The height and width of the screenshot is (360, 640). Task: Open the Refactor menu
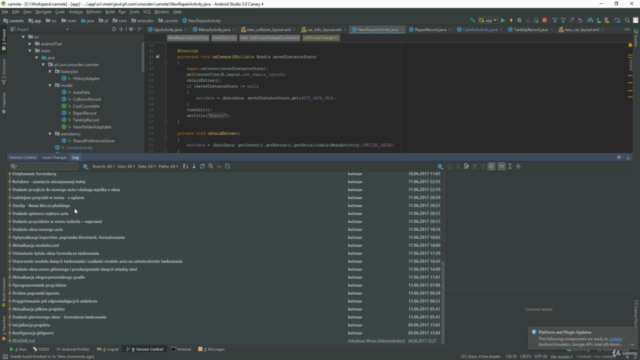click(x=93, y=12)
